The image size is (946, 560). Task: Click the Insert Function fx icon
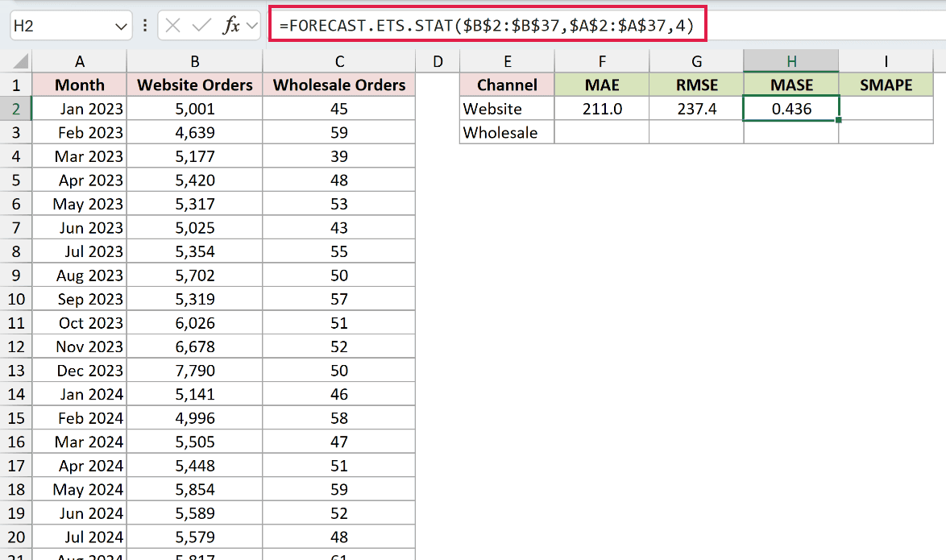tap(232, 25)
